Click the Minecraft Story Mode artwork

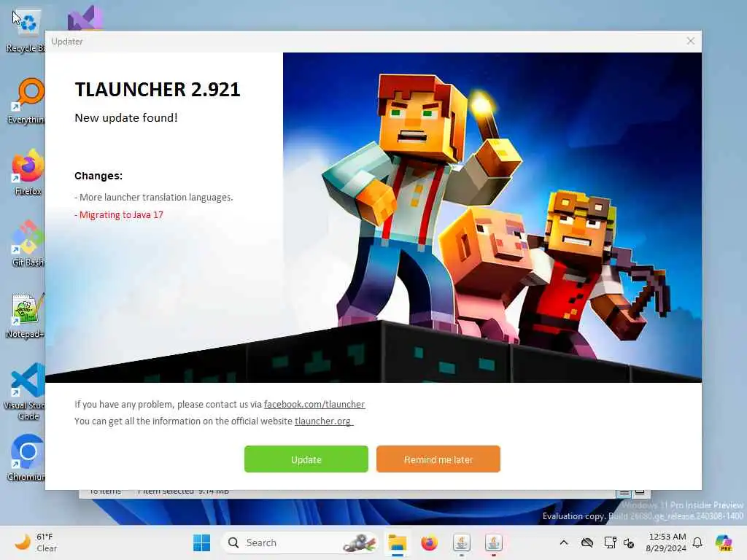[x=492, y=217]
